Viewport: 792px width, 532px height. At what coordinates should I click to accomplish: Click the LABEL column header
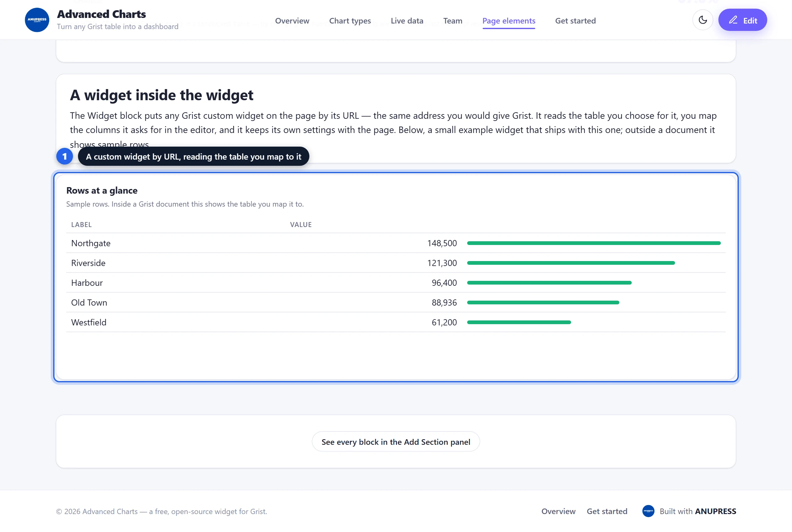pos(81,225)
